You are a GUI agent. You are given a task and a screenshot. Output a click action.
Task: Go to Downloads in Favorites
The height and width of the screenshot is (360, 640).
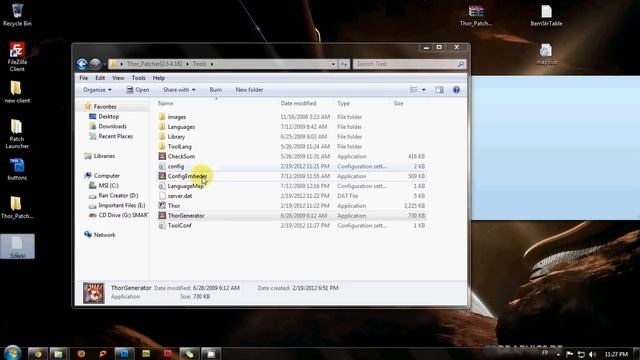[112, 127]
